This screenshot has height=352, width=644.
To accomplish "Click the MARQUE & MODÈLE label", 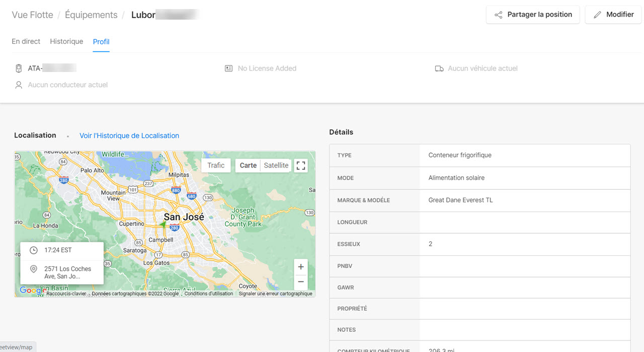I will [363, 200].
